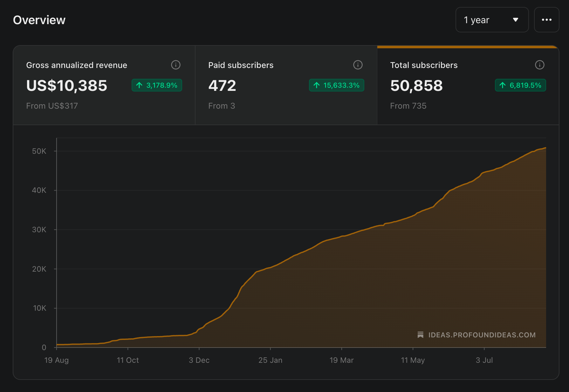Click info icon beside Paid subscribers

(x=358, y=65)
